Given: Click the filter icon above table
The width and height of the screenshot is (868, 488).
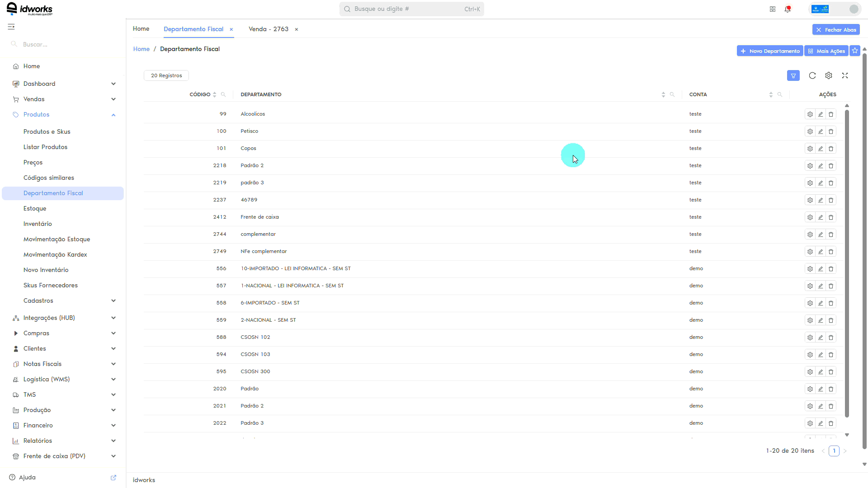Looking at the screenshot, I should 793,76.
